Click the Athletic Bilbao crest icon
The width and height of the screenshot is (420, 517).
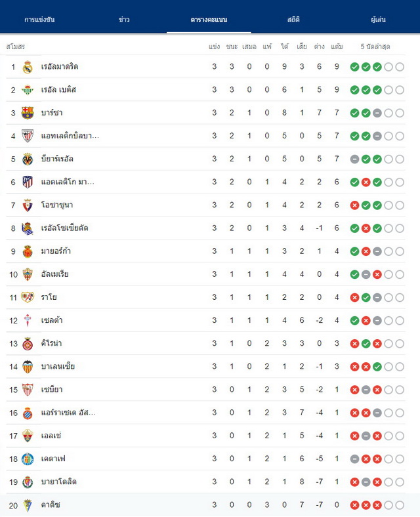click(x=28, y=136)
